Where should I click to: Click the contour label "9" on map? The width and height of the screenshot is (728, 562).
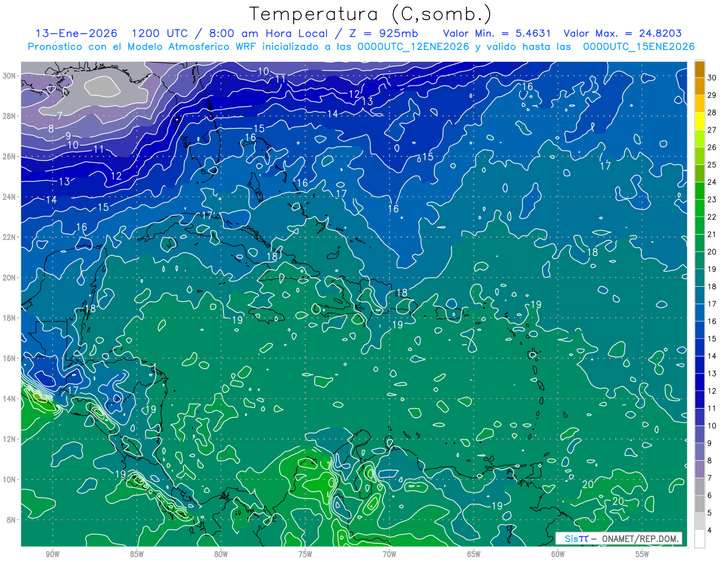click(x=69, y=136)
